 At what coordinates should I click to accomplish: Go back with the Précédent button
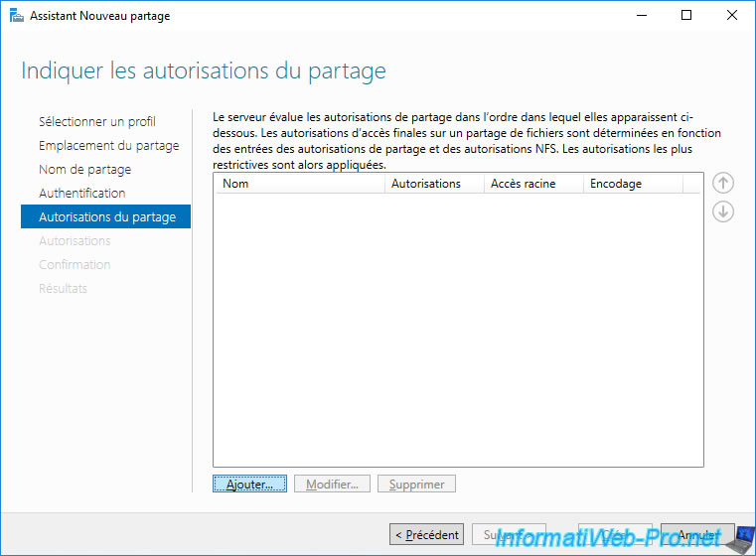click(x=426, y=534)
